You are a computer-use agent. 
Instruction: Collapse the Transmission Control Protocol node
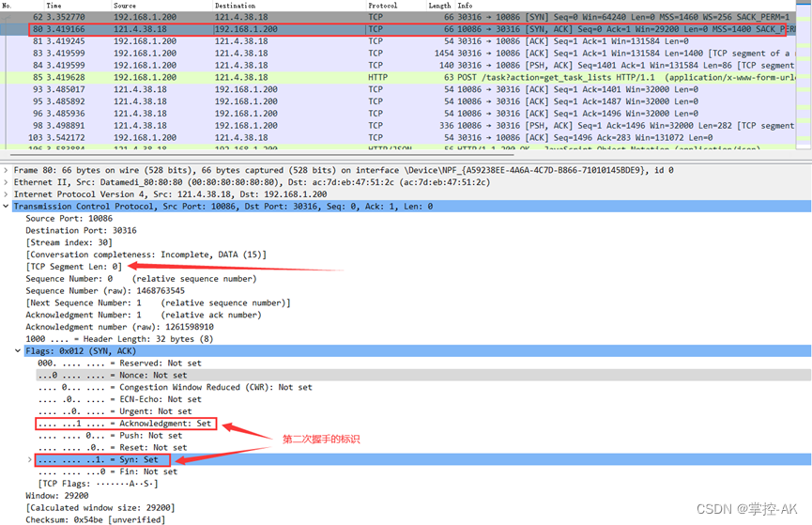6,207
